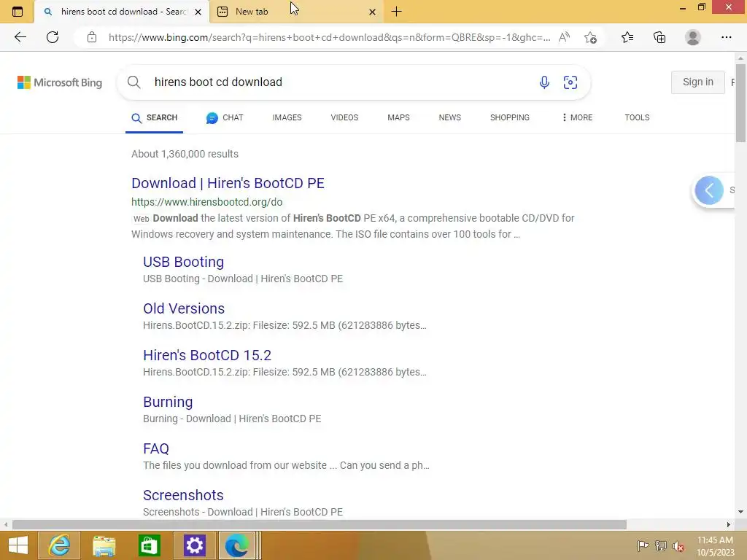Image resolution: width=747 pixels, height=560 pixels.
Task: Click the Sign in button
Action: coord(698,82)
